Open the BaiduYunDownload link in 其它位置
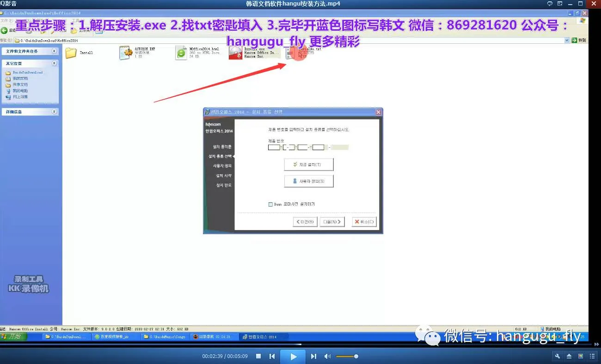Screen dimensions: 601x364 (x=27, y=73)
